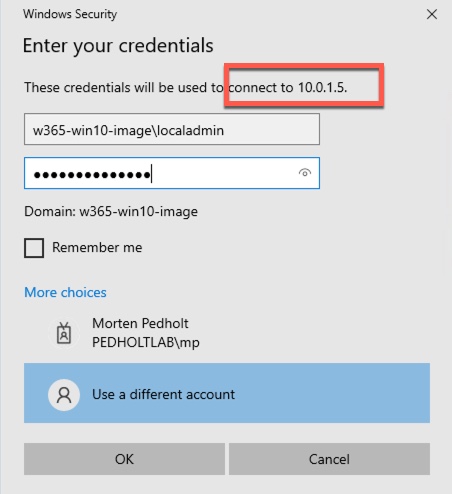The width and height of the screenshot is (452, 494).
Task: Choose the Morten Pedholt account name
Action: point(140,323)
